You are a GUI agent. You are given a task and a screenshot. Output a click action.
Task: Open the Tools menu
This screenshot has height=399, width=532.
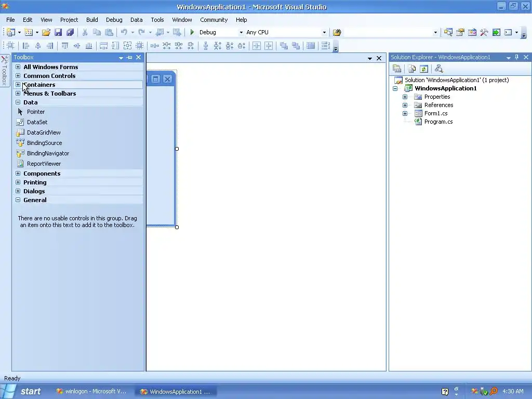[x=157, y=20]
